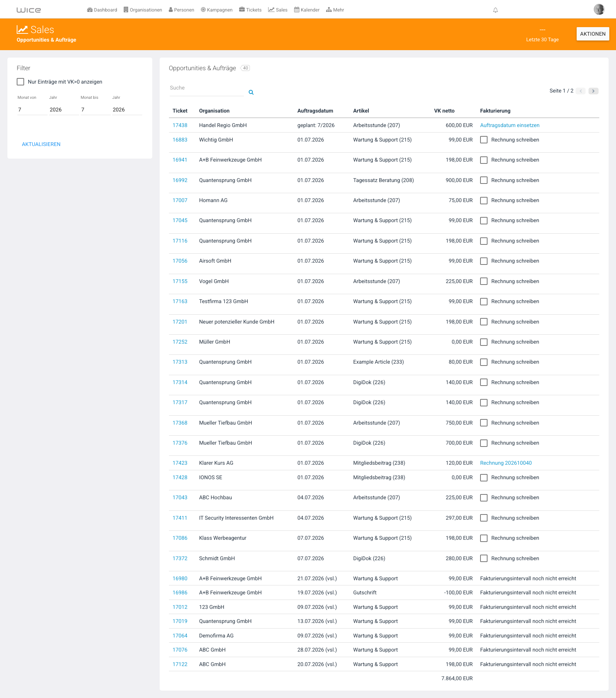
Task: Click the Wice logo
Action: click(29, 10)
